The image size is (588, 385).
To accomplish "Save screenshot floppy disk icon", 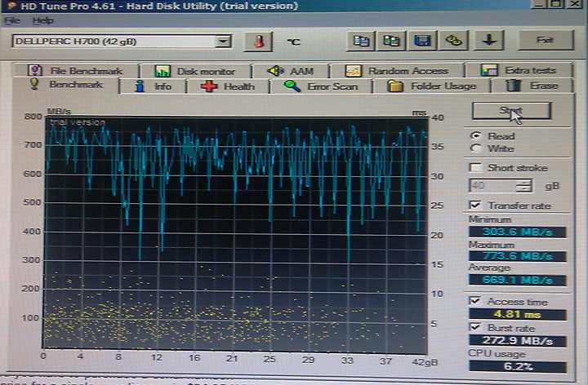I will (x=422, y=41).
